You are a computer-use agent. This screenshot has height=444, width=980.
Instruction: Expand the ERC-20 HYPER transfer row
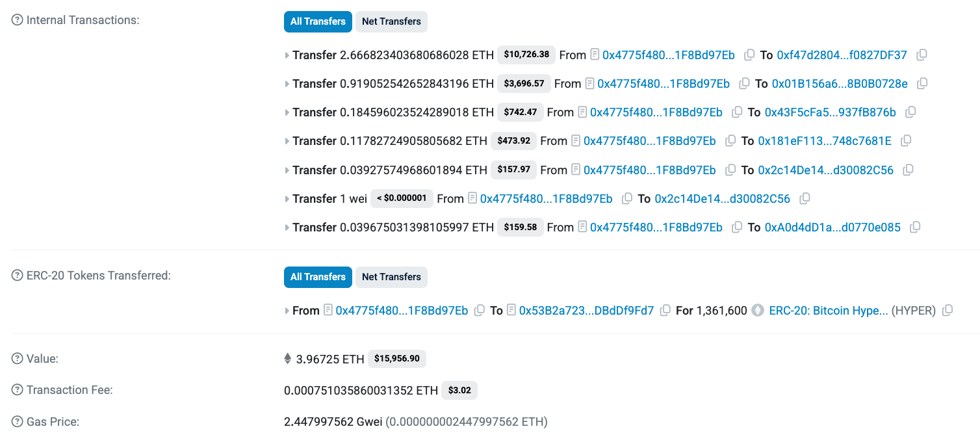[x=287, y=311]
